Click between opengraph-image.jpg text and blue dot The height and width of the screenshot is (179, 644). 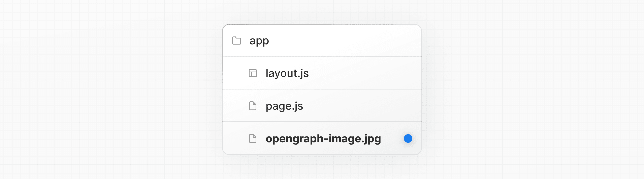point(392,138)
